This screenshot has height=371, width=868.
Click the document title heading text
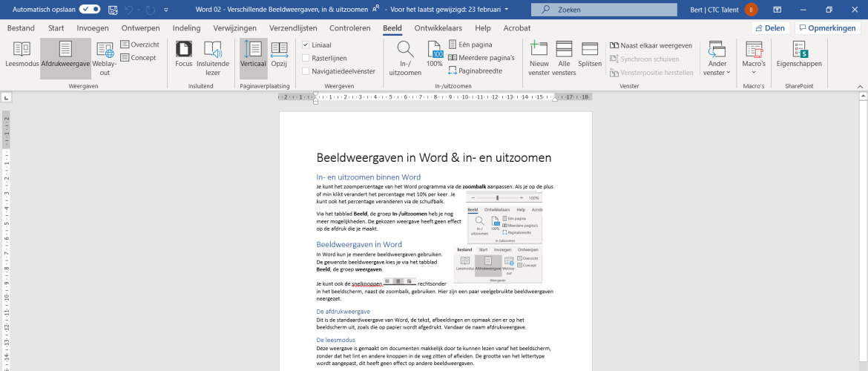tap(433, 158)
